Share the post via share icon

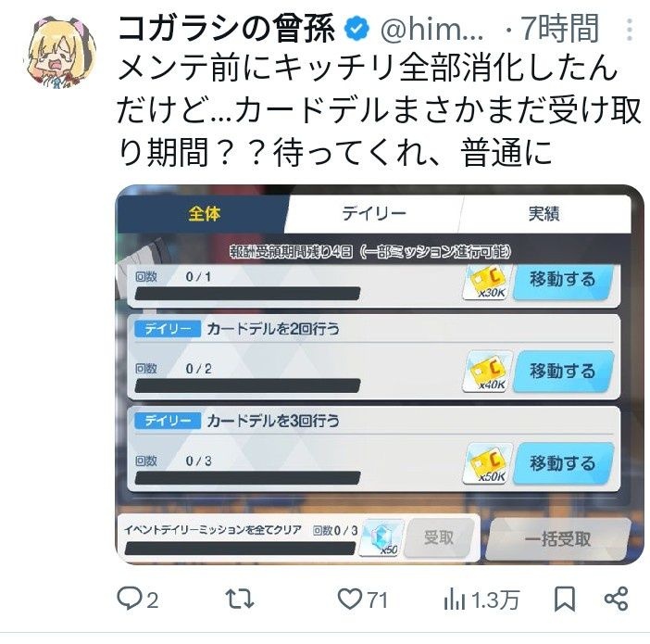[x=617, y=599]
